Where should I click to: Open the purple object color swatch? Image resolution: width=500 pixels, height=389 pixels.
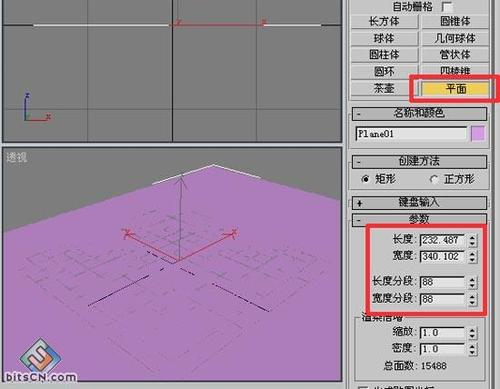click(478, 134)
